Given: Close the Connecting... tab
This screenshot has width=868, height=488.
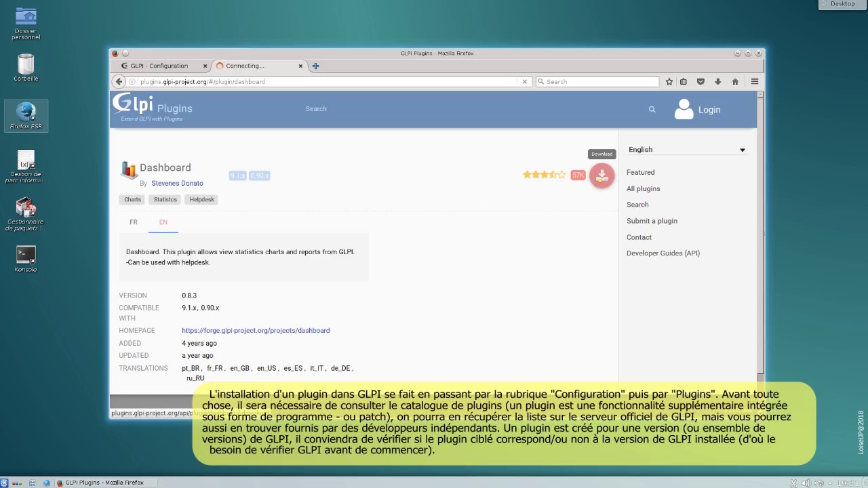Looking at the screenshot, I should 300,66.
